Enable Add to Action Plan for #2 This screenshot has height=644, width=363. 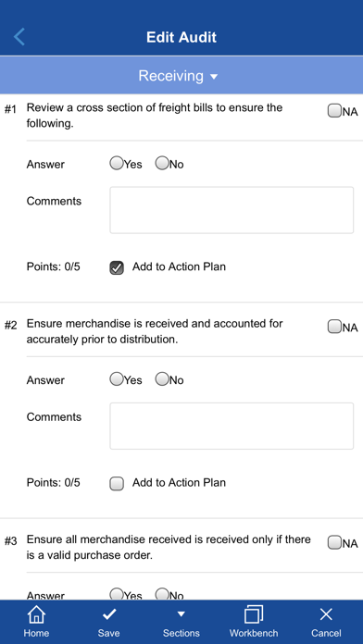117,484
